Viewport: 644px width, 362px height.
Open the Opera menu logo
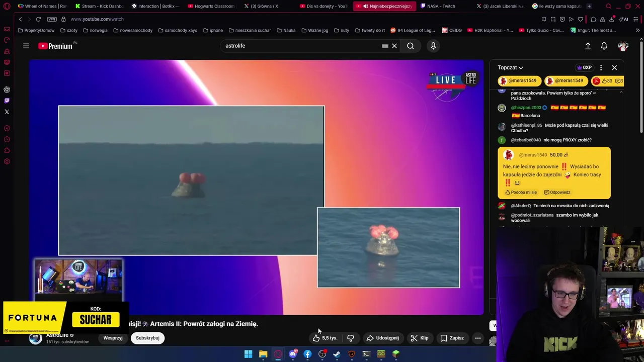[7, 7]
